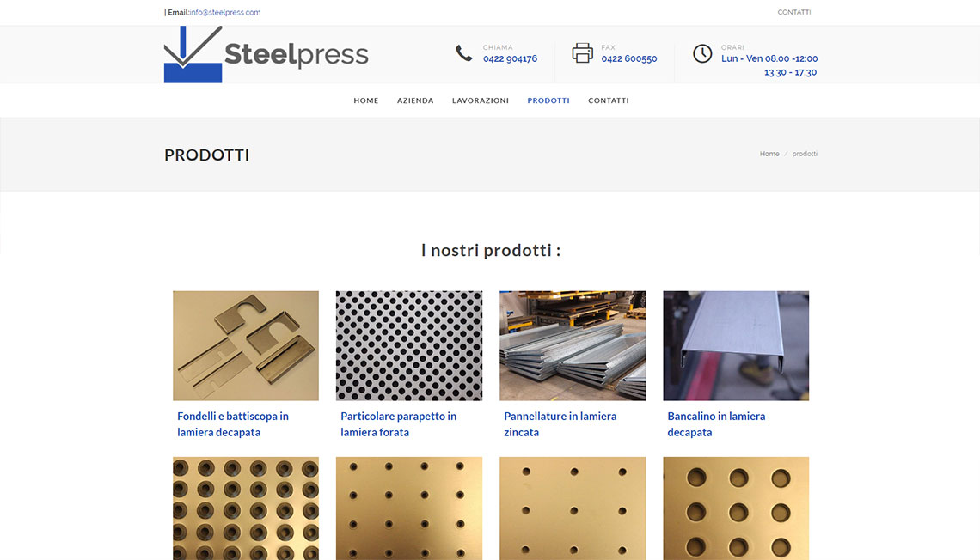Click the info@steelpress.com email link

pos(225,13)
